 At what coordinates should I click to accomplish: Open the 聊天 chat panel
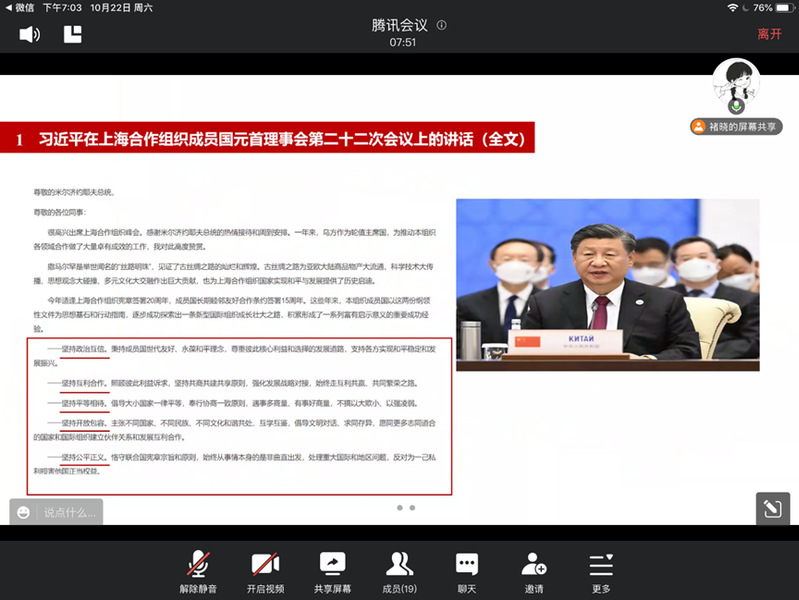coord(466,570)
